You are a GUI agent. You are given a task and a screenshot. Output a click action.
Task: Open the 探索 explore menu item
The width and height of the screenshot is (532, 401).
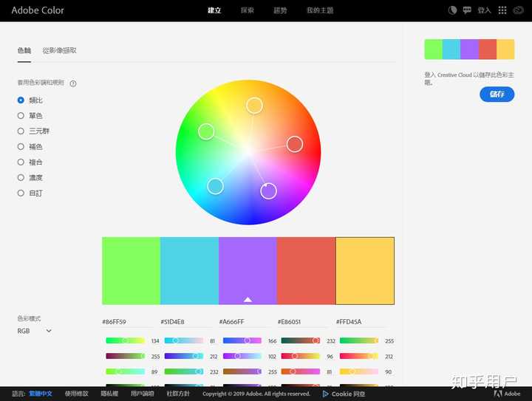click(248, 10)
